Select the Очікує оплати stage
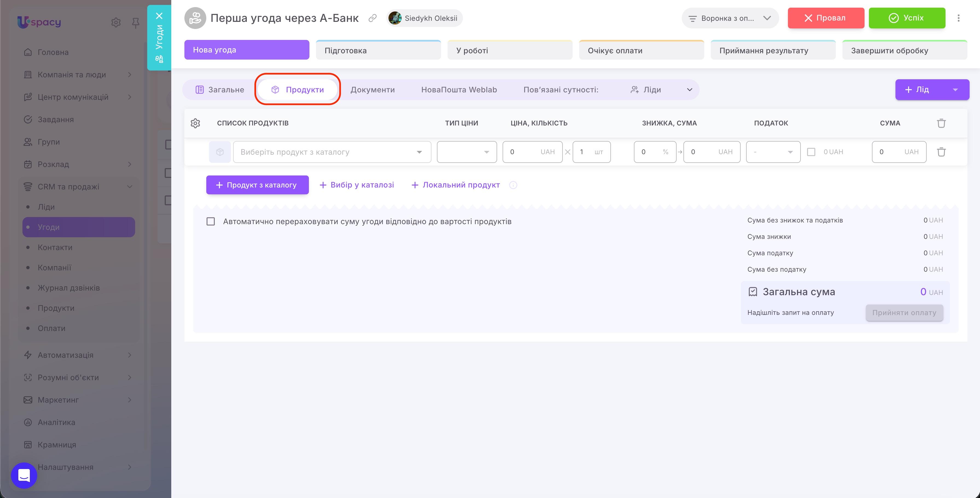Viewport: 980px width, 498px height. [641, 50]
